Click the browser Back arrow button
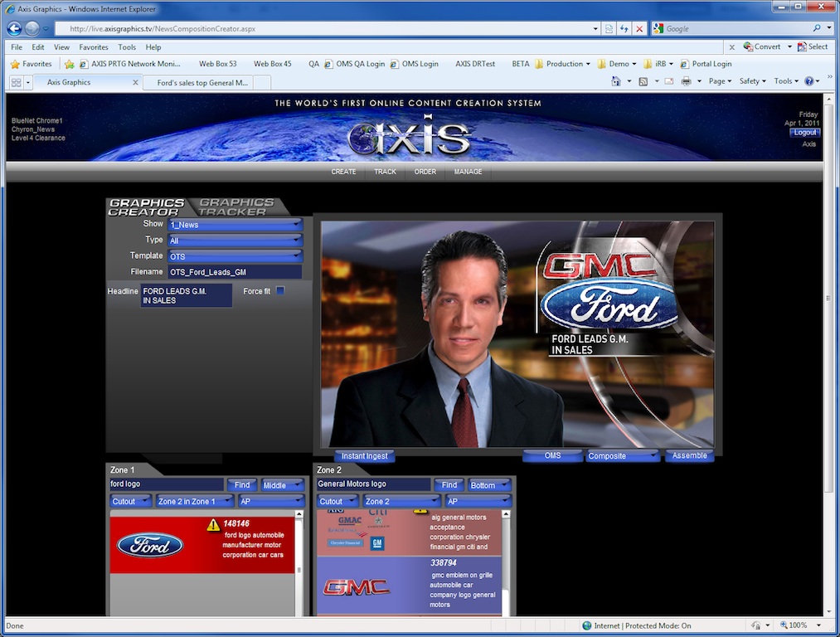This screenshot has width=840, height=637. [x=14, y=28]
